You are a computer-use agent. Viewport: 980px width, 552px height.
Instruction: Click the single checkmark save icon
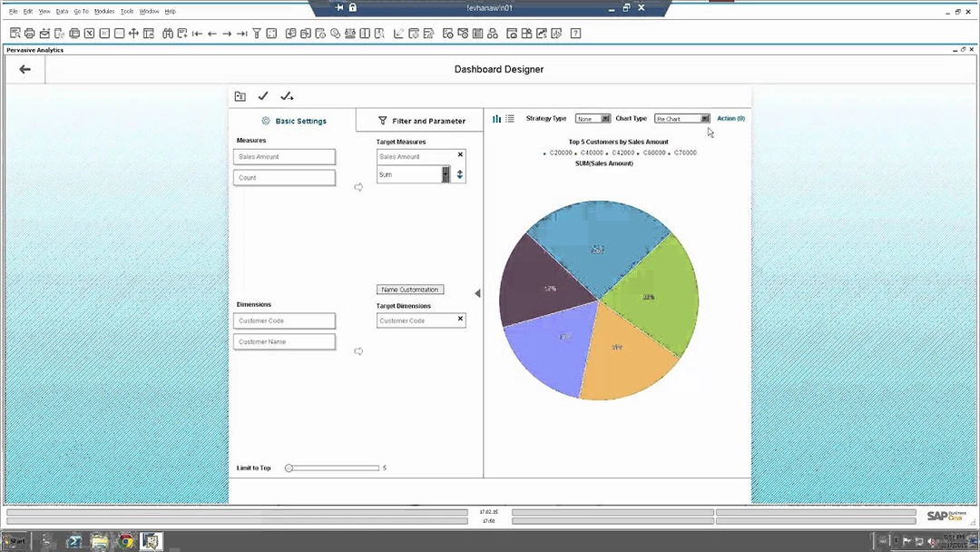point(263,96)
